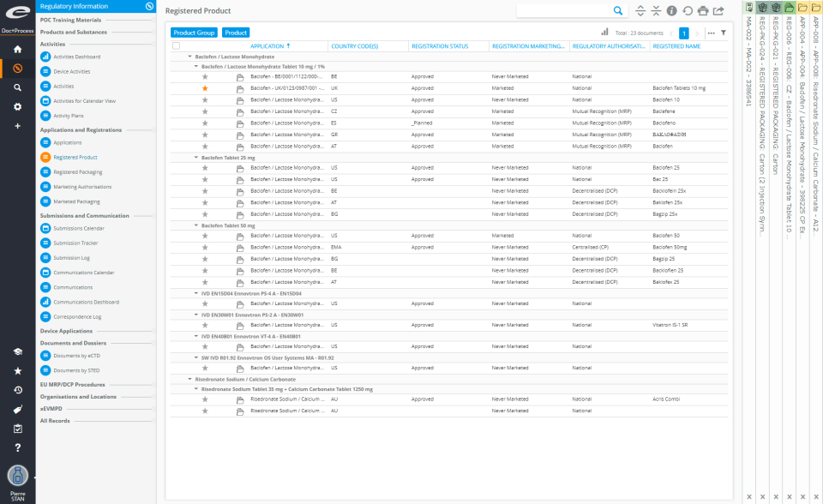Image resolution: width=823 pixels, height=504 pixels.
Task: Open the filter funnel for the table
Action: (724, 33)
